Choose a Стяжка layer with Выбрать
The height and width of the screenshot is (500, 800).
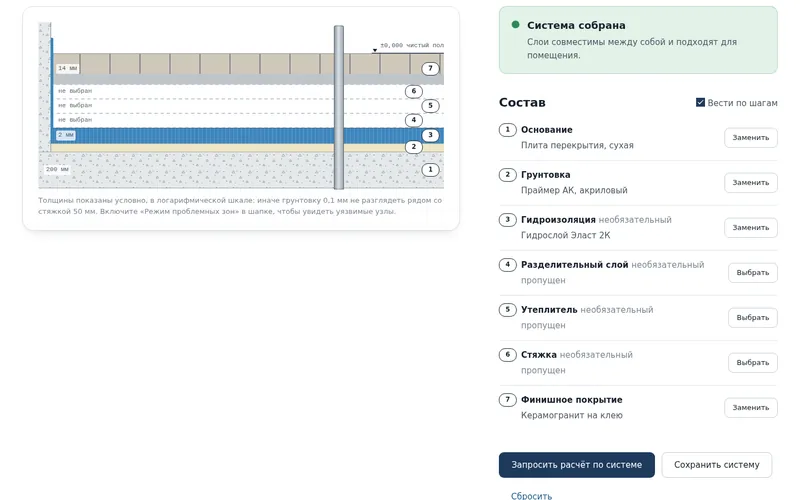pos(753,362)
